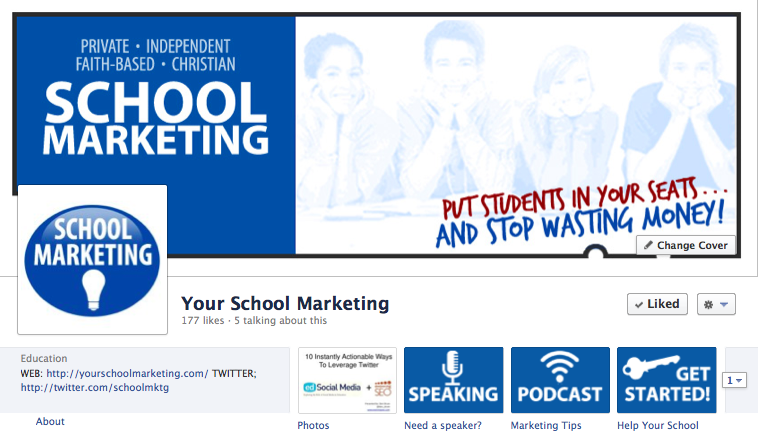The width and height of the screenshot is (758, 441).
Task: Click the Marketing Tips link
Action: (x=546, y=426)
